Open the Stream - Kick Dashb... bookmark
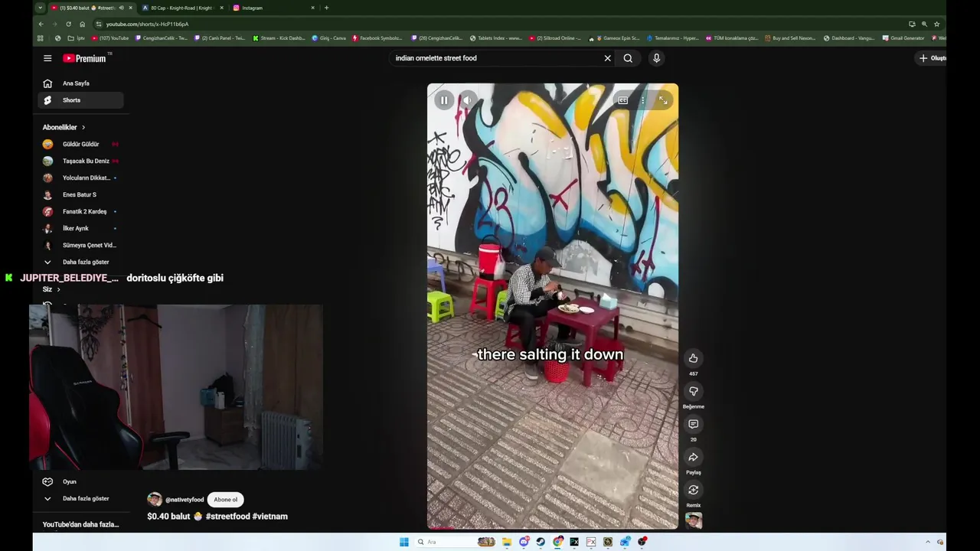This screenshot has height=551, width=980. (x=279, y=38)
